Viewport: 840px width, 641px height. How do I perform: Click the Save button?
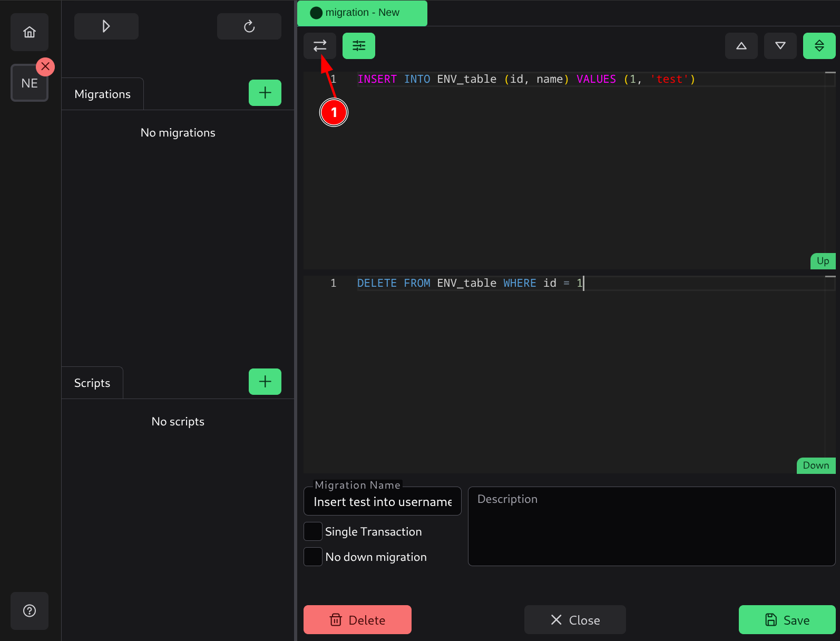tap(787, 620)
